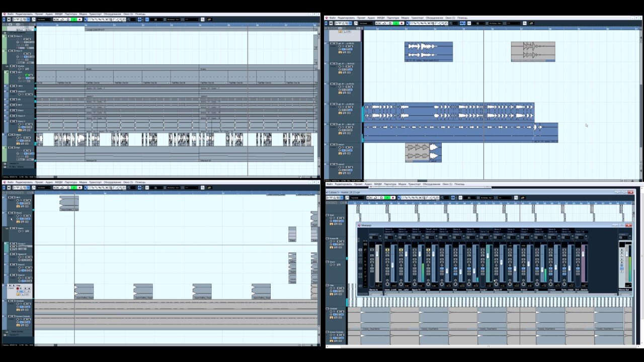Stop the transport in the bottom-right Cubase window

coord(381,198)
